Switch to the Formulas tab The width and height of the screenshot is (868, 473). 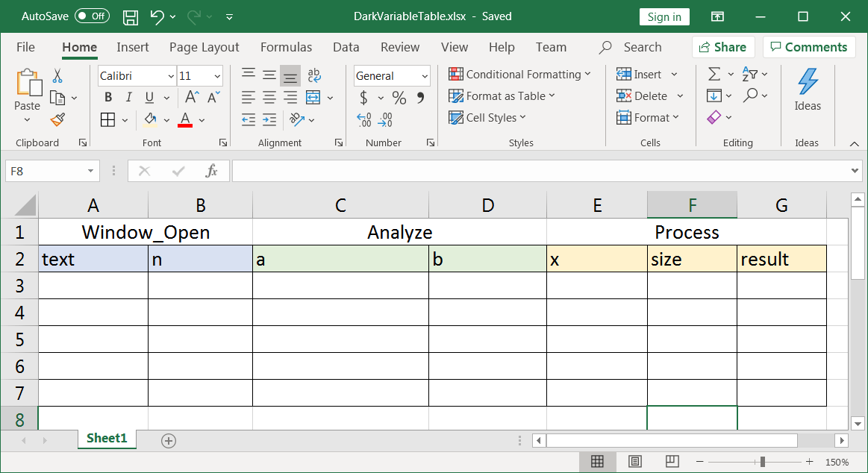(286, 47)
